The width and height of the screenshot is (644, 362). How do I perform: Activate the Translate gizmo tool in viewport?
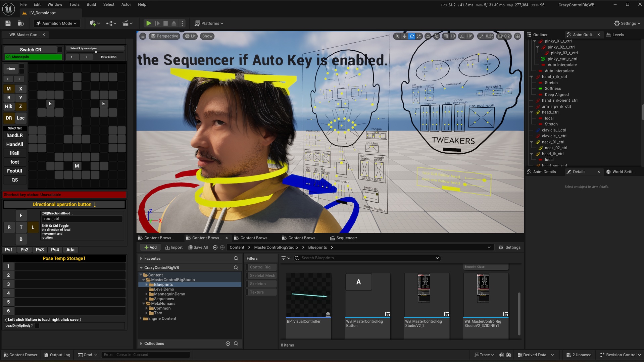(x=405, y=36)
